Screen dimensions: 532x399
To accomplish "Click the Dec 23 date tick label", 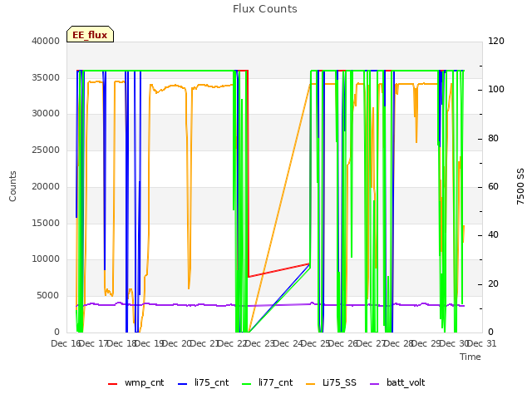I will (259, 343).
